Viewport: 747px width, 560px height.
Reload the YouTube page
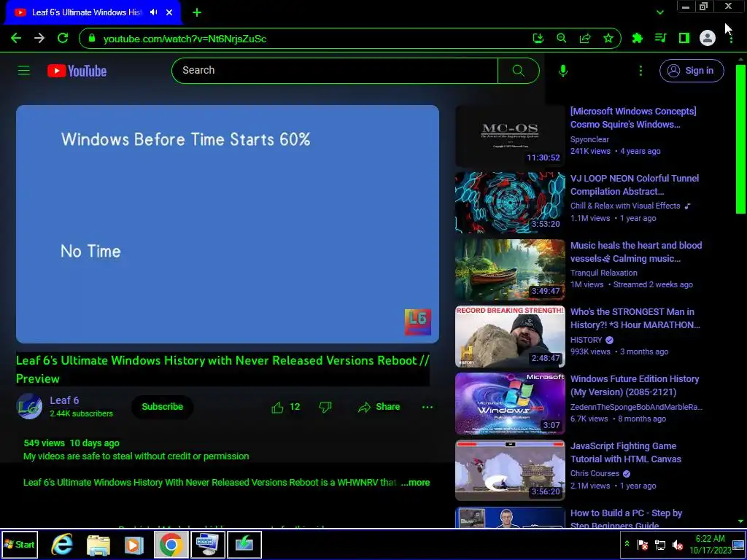(x=63, y=39)
